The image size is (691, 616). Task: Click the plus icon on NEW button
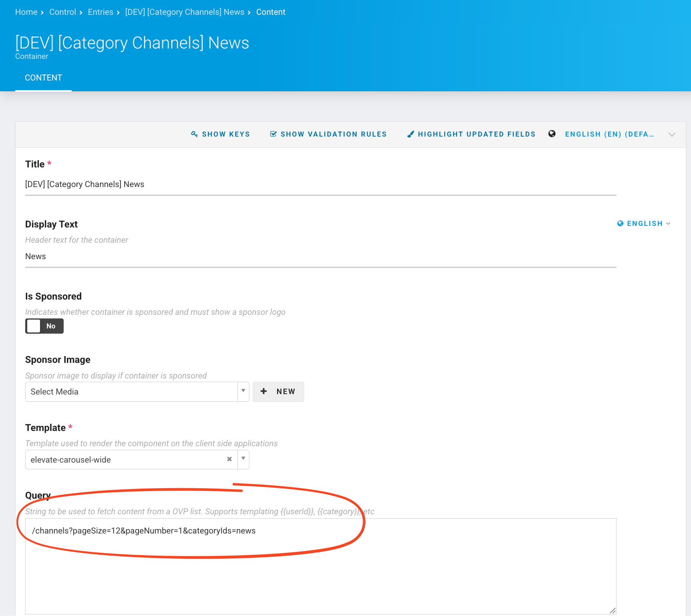[x=264, y=391]
